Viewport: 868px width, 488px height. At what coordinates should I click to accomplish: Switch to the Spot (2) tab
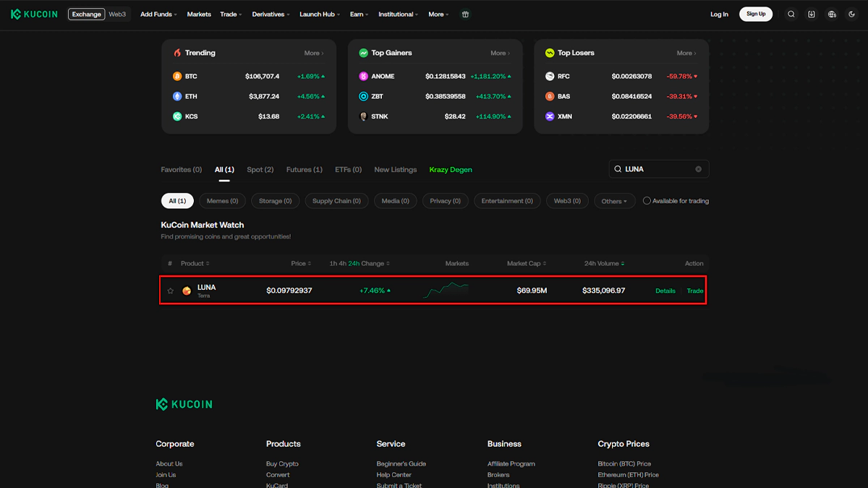coord(260,170)
